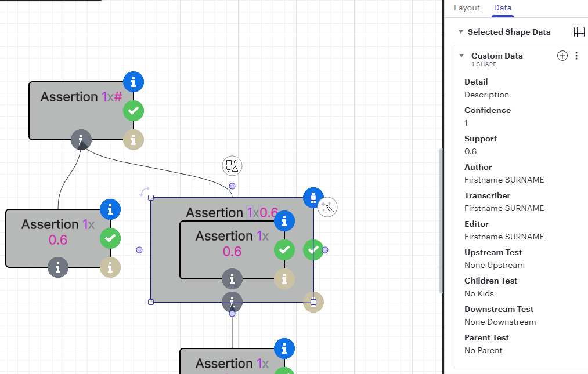Click blue info icon on bottom Assertion 1x shape

click(284, 349)
